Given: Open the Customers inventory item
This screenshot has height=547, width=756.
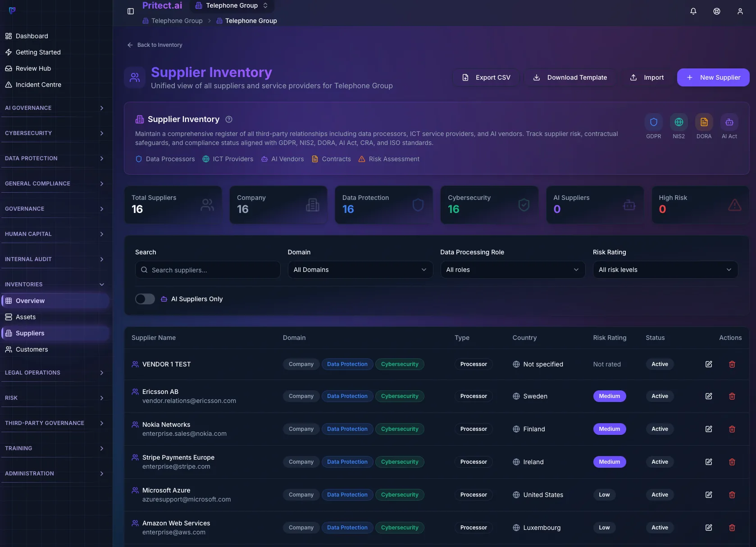Looking at the screenshot, I should point(55,349).
